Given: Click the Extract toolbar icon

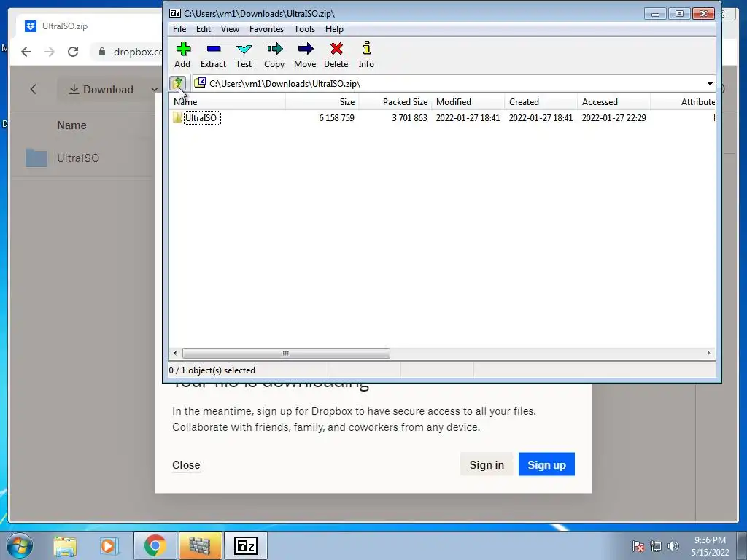Looking at the screenshot, I should pos(214,55).
